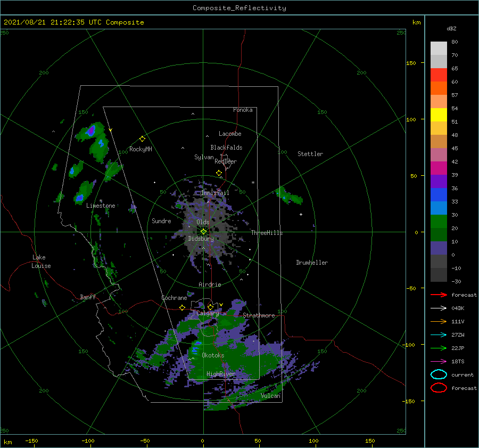Click the Strathmore label
Image resolution: width=479 pixels, height=448 pixels.
click(259, 315)
